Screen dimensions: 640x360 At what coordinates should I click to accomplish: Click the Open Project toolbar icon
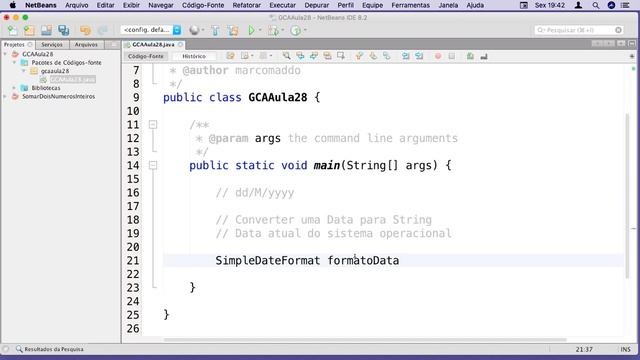(46, 30)
